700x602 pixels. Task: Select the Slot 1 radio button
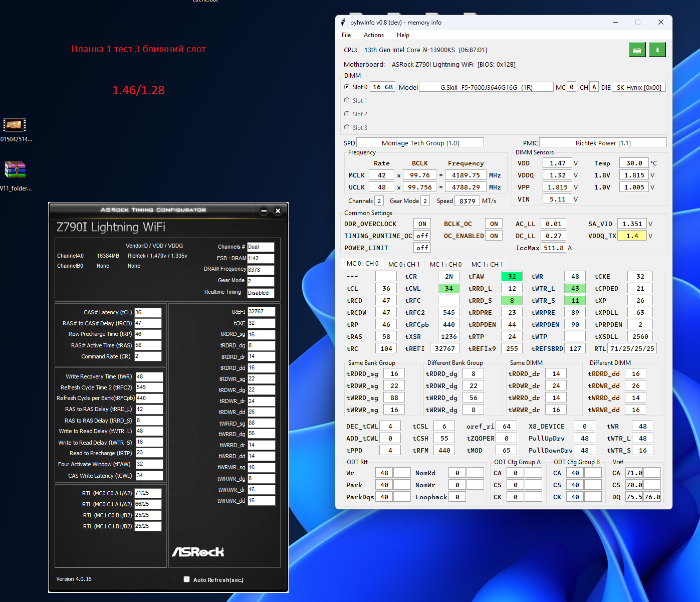tap(347, 100)
